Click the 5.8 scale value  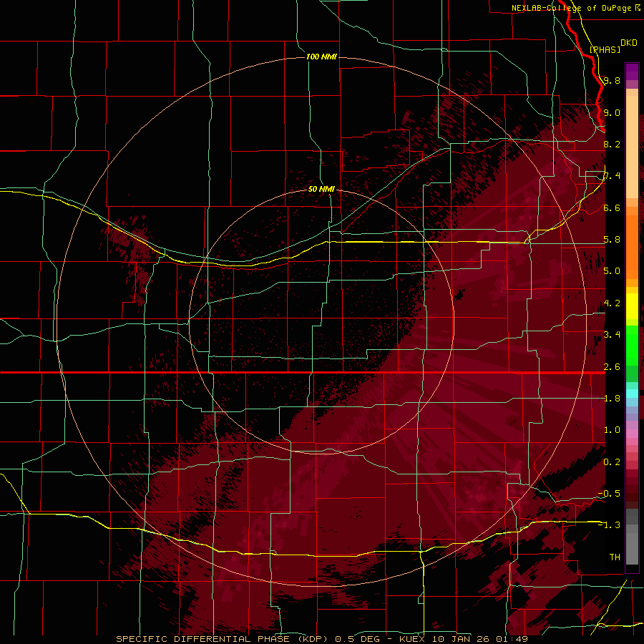(612, 240)
